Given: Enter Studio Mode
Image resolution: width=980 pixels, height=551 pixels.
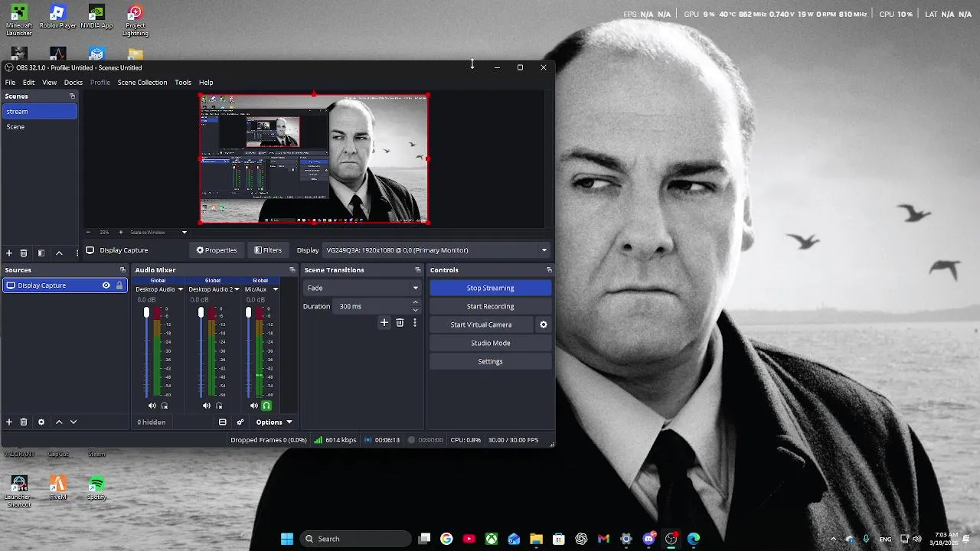Looking at the screenshot, I should pos(490,343).
